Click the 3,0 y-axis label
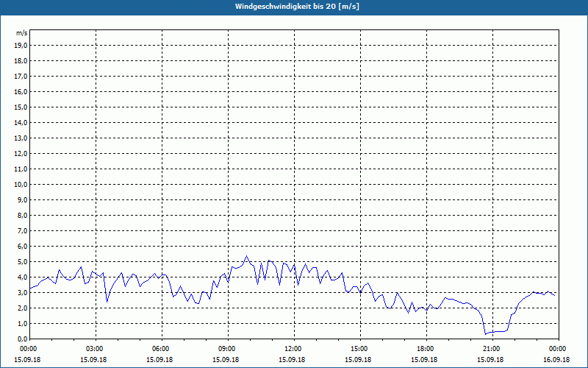The image size is (588, 368). coord(22,292)
